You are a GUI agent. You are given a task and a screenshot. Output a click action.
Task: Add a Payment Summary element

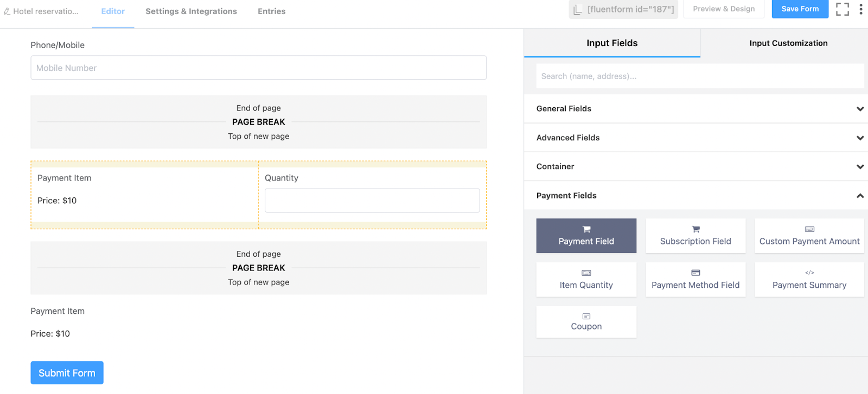click(809, 280)
